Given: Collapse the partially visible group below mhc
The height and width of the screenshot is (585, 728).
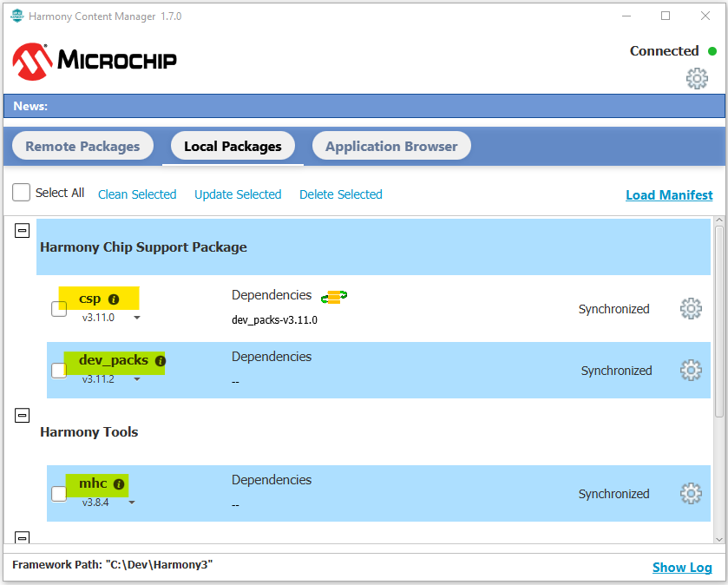Looking at the screenshot, I should coord(23,537).
